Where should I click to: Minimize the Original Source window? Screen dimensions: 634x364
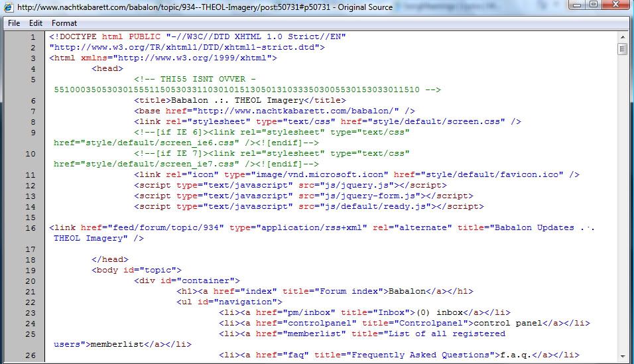[578, 5]
